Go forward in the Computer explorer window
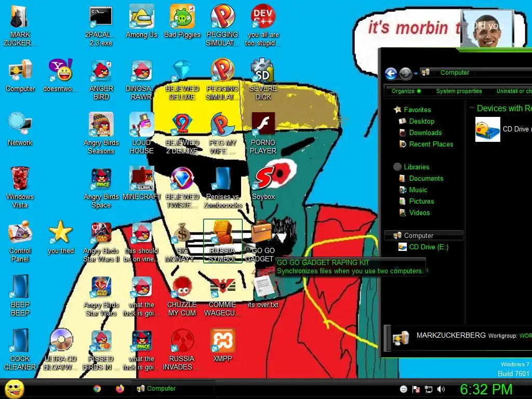532x399 pixels. point(405,73)
